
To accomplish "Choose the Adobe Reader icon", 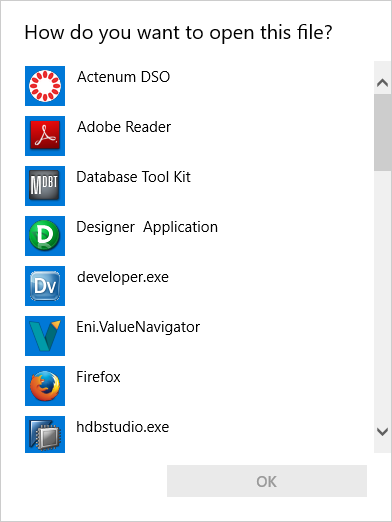I will [45, 136].
